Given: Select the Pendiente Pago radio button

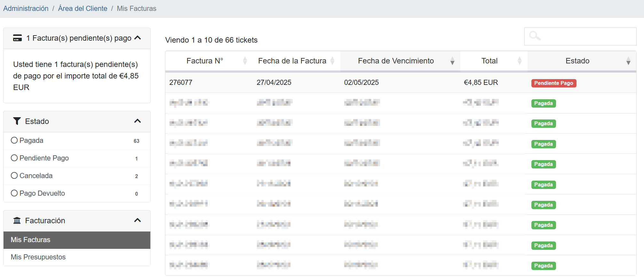Looking at the screenshot, I should coord(14,158).
